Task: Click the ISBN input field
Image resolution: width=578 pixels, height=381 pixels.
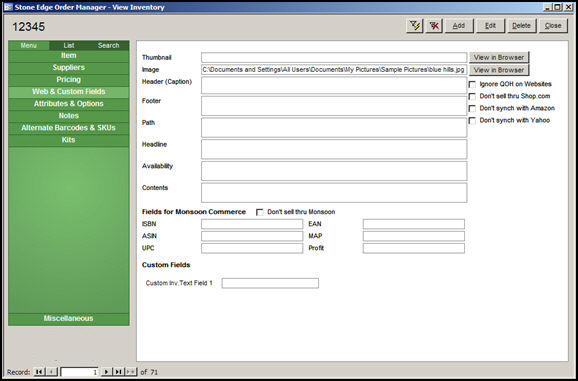Action: [252, 224]
